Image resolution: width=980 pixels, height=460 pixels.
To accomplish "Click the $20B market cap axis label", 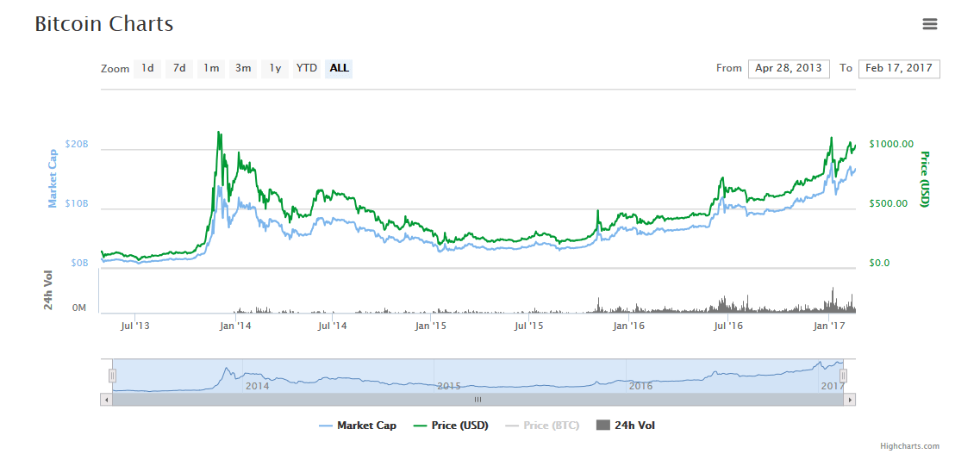I will tap(77, 144).
